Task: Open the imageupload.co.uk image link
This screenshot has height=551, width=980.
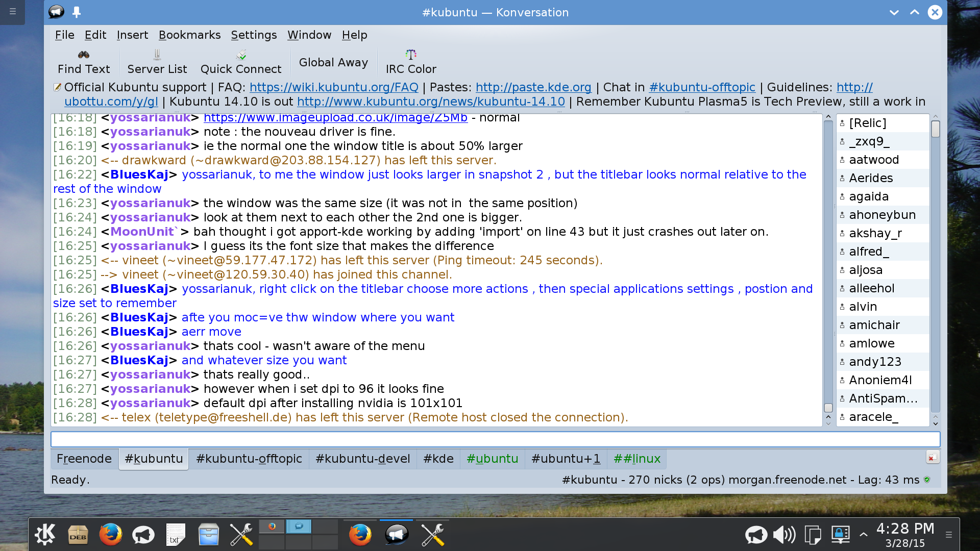Action: (335, 118)
